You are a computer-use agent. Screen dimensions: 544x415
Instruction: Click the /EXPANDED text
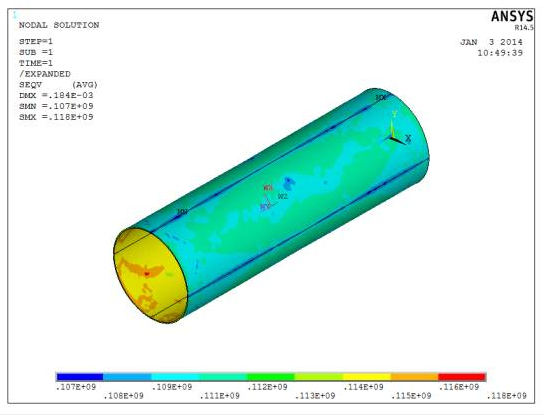click(45, 74)
